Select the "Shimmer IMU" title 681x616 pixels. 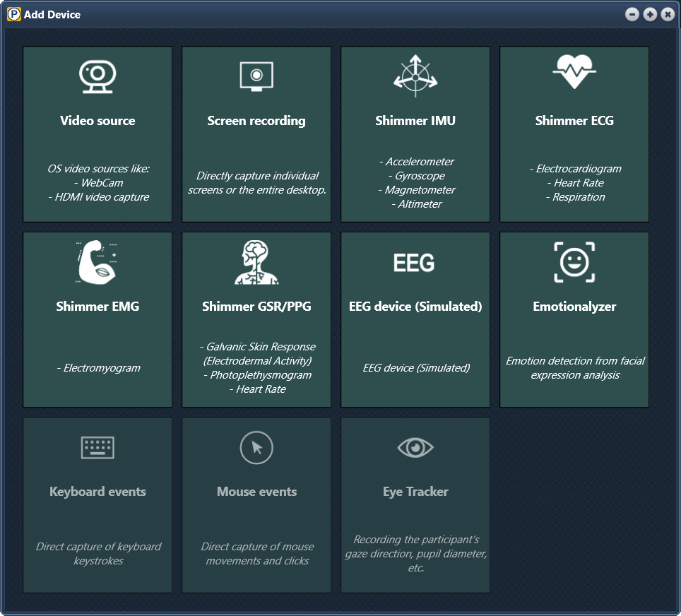[x=415, y=120]
